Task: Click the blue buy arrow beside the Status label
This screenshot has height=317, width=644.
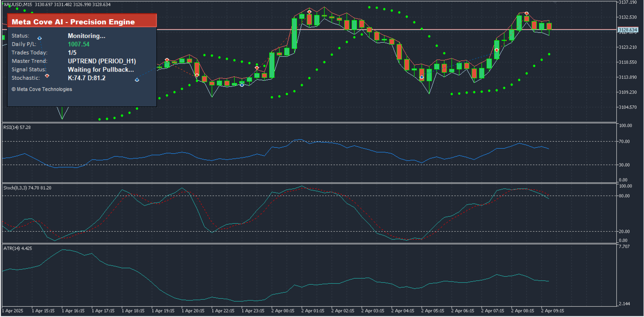Action: point(40,38)
